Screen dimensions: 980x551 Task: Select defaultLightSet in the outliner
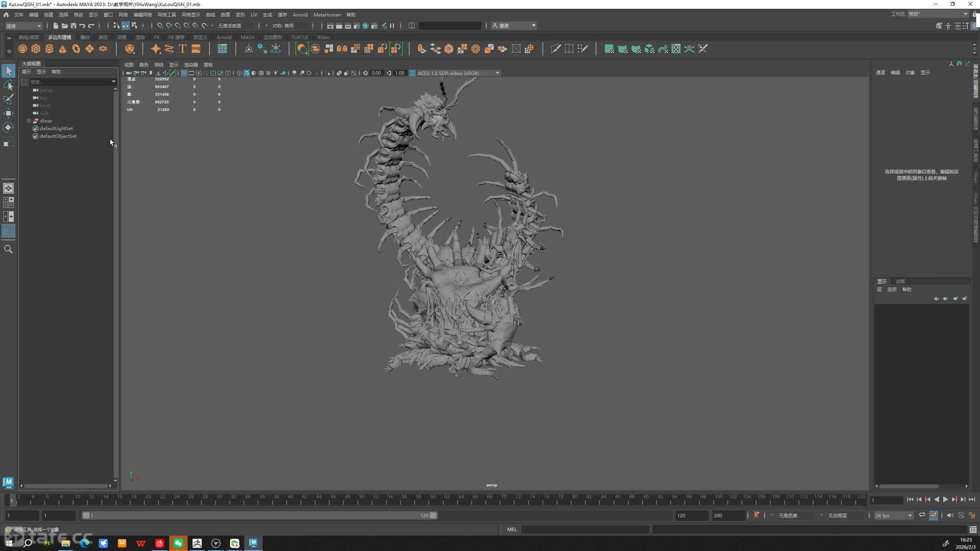56,128
